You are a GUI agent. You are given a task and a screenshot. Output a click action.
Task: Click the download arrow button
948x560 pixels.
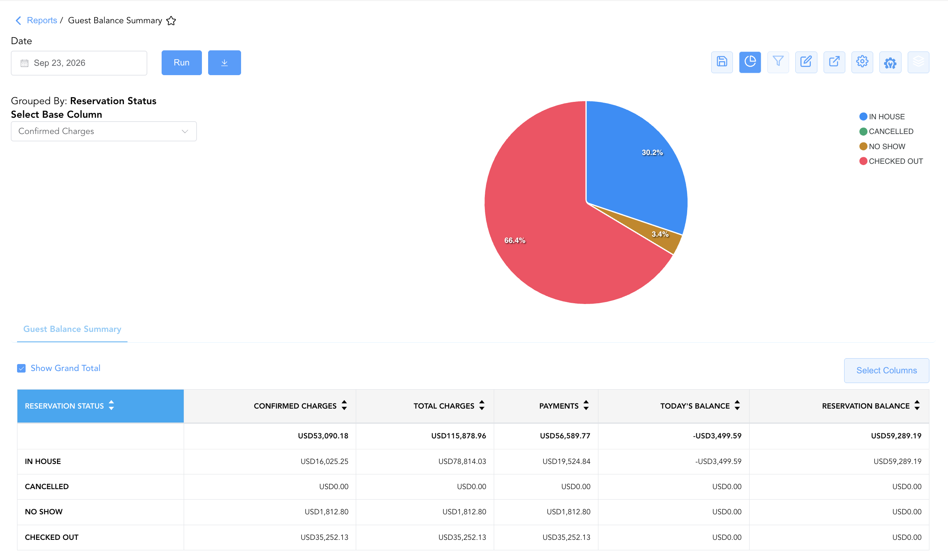coord(224,63)
